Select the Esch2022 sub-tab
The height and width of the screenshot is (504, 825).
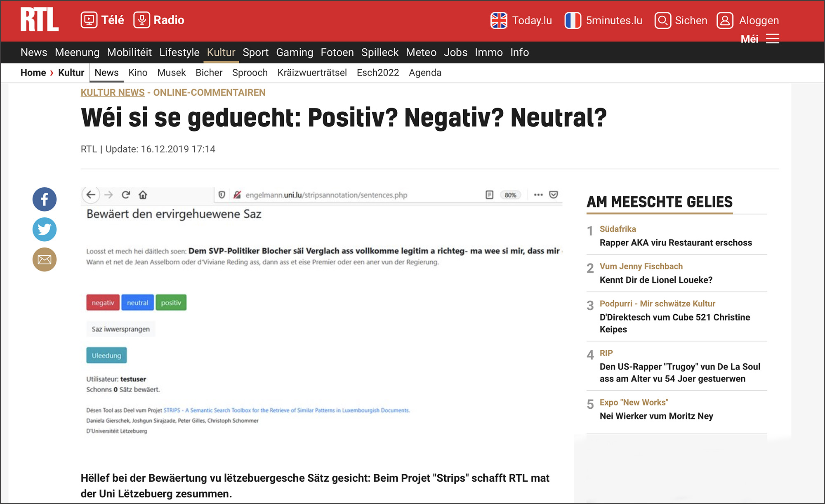[x=377, y=73]
